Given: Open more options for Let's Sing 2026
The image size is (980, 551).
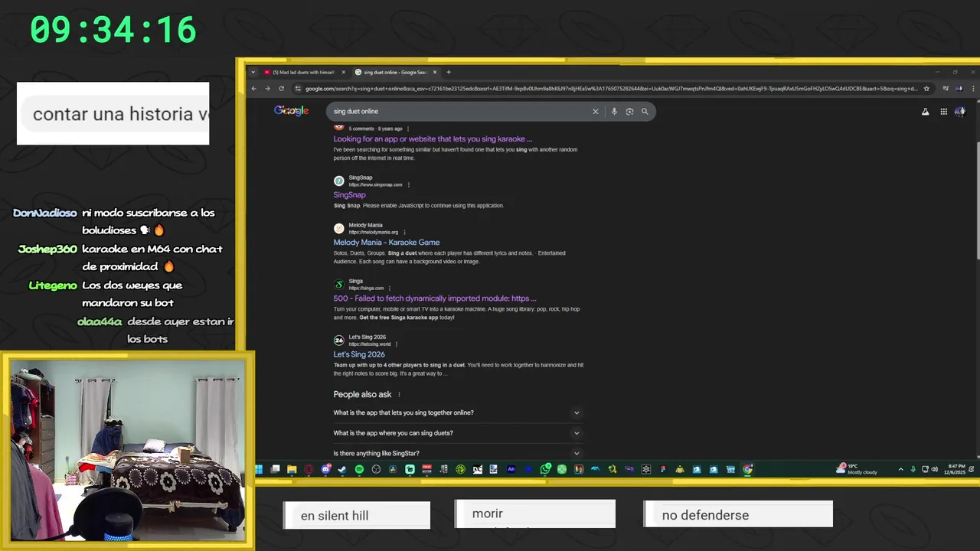Looking at the screenshot, I should coord(397,344).
